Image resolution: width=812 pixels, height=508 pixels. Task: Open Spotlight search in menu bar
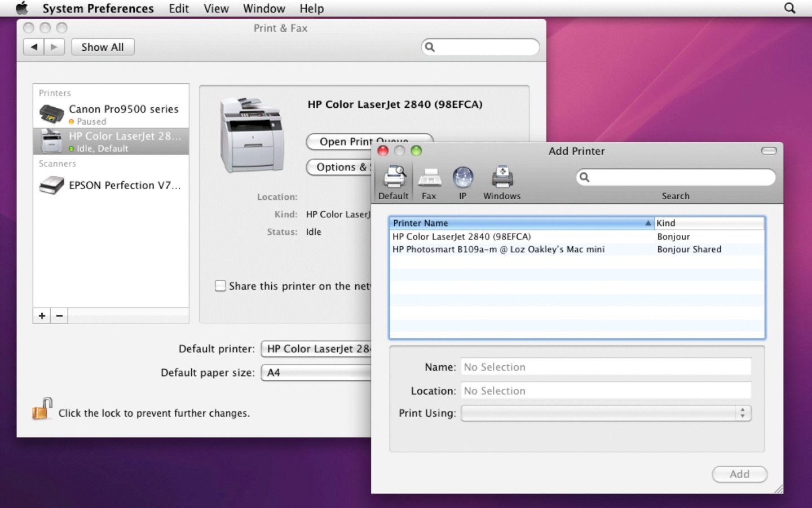pos(789,8)
